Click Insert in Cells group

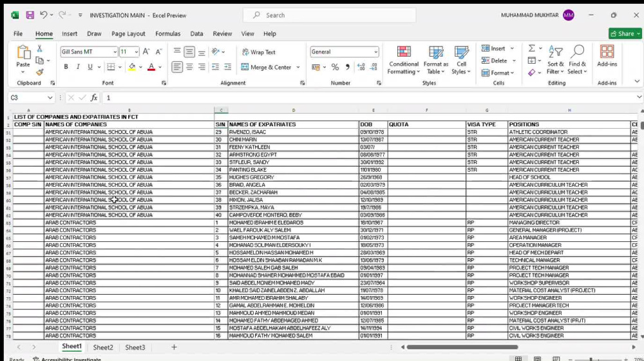(494, 48)
